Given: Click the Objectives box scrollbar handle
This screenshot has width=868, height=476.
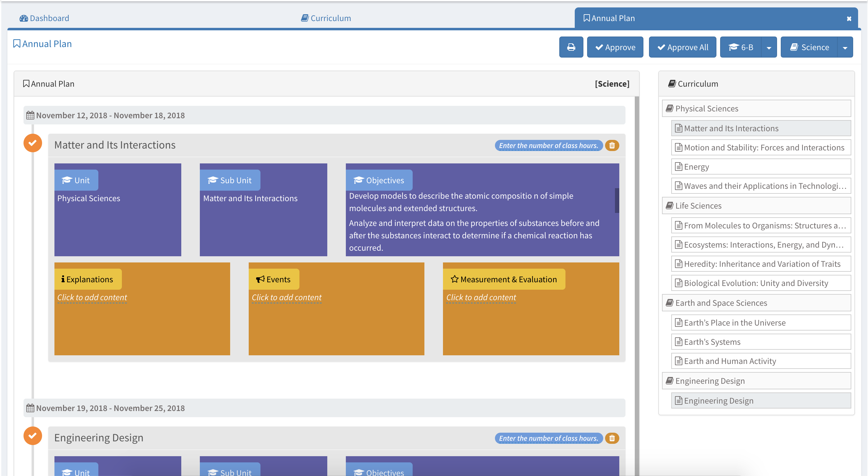Looking at the screenshot, I should [x=617, y=200].
